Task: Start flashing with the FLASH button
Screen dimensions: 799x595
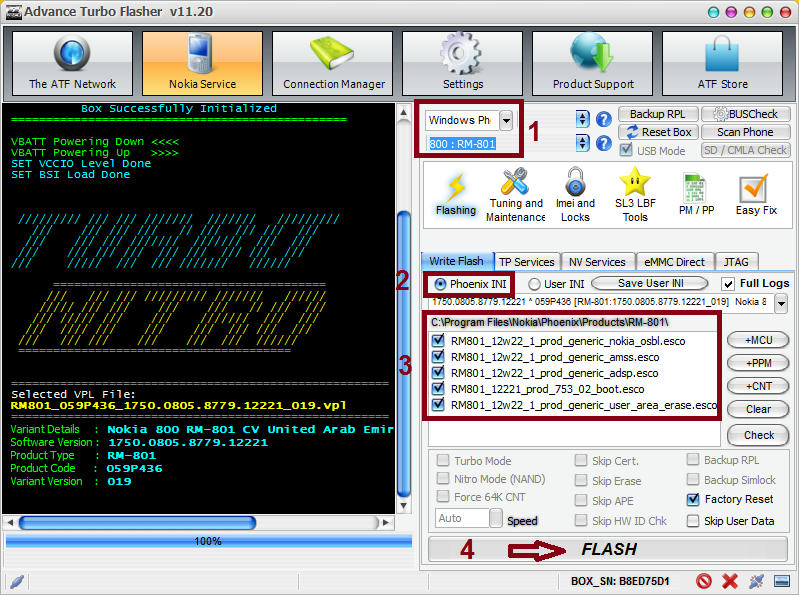Action: (608, 549)
